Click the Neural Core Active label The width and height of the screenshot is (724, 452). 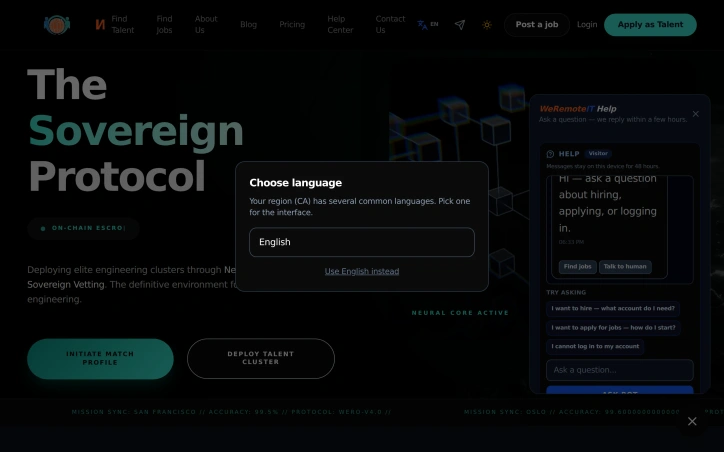pyautogui.click(x=460, y=313)
